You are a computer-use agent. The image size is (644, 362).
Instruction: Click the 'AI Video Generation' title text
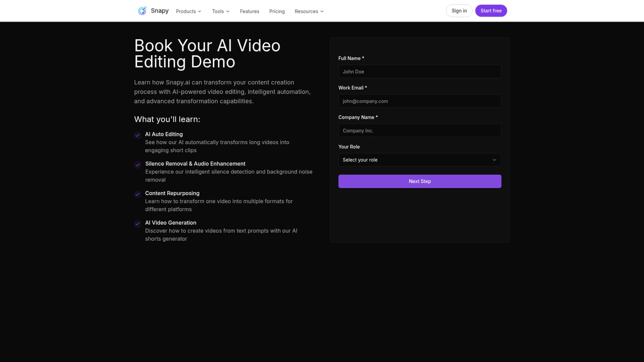pos(171,223)
